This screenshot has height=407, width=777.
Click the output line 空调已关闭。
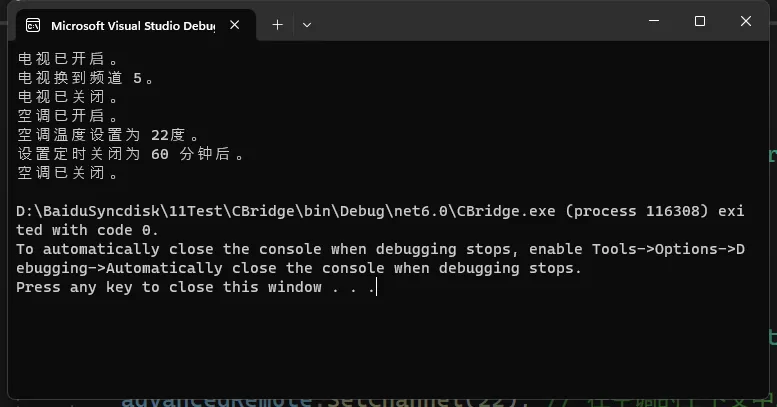pyautogui.click(x=68, y=173)
